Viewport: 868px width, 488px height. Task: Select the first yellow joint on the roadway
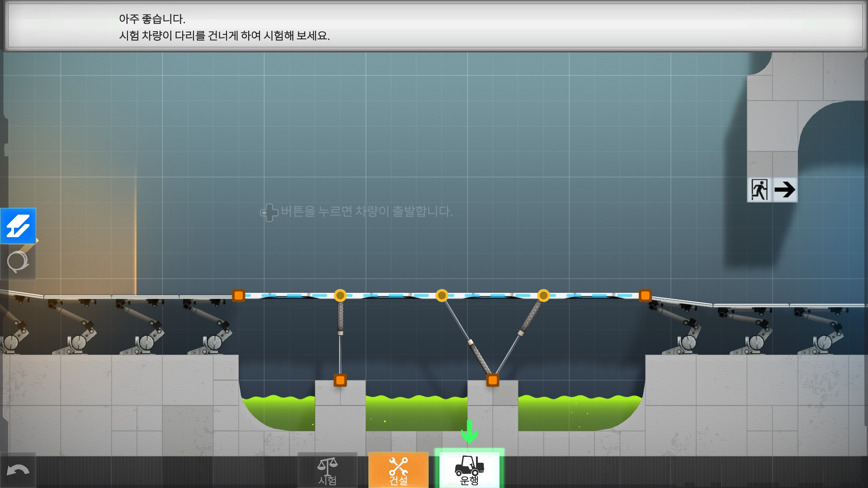[x=340, y=296]
